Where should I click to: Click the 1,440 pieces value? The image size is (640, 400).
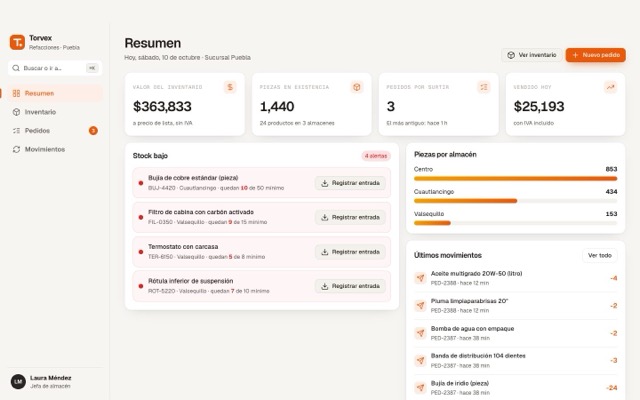click(x=277, y=107)
